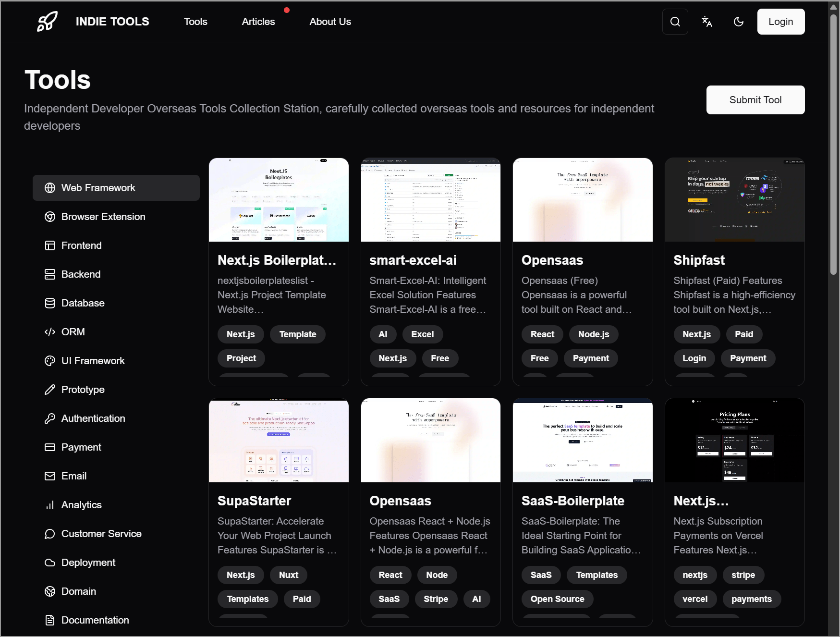Screen dimensions: 840x637
Task: Click Template tag on Next.js Boilerplates card
Action: pos(298,334)
